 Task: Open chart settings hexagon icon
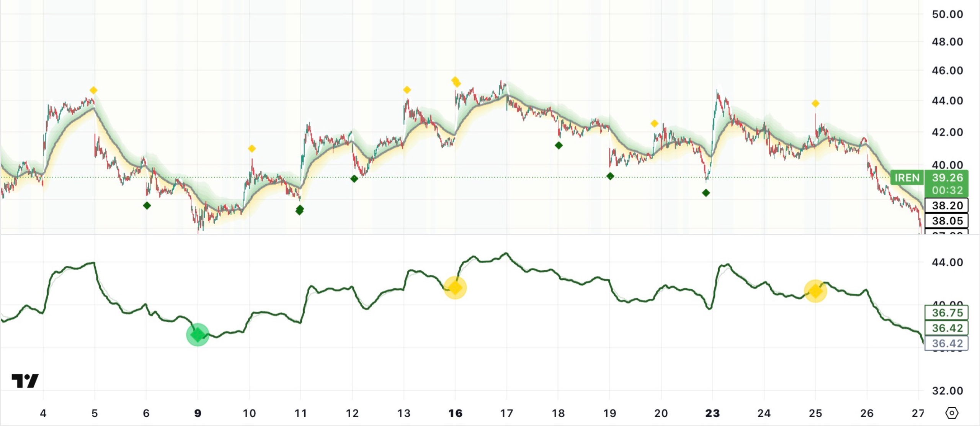(952, 413)
